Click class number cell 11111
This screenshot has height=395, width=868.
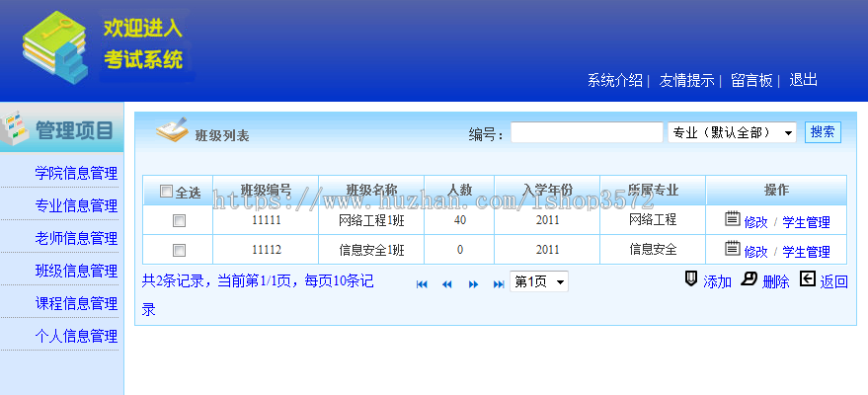tap(267, 220)
